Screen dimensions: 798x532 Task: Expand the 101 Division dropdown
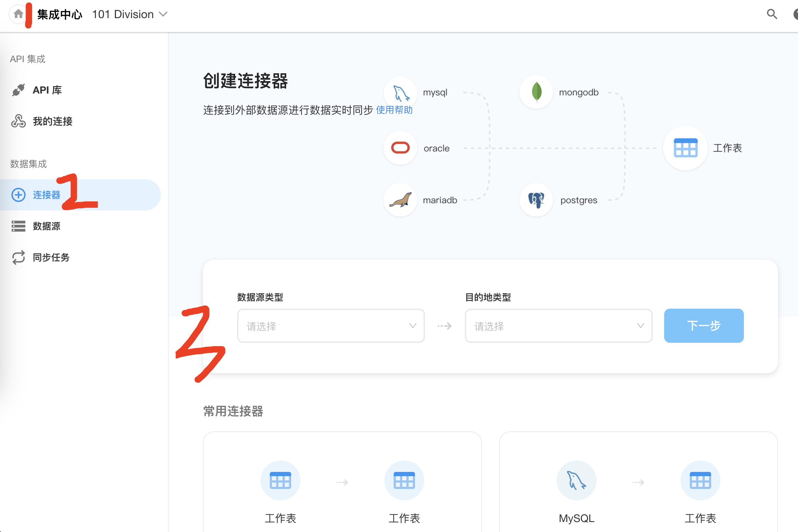[x=130, y=14]
